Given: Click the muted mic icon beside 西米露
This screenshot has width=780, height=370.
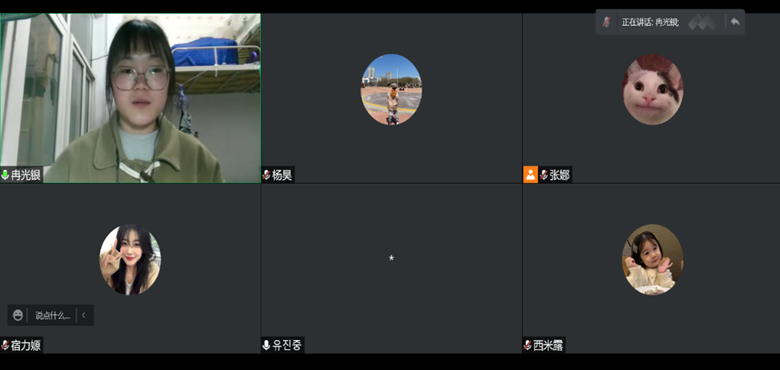Looking at the screenshot, I should click(x=528, y=345).
